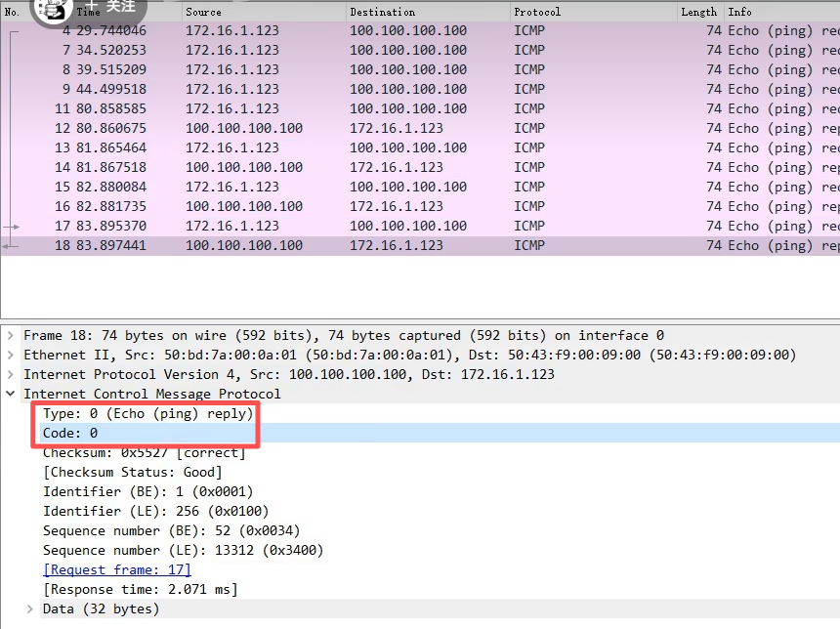Viewport: 840px width, 629px height.
Task: Select the Sequence number (BE): 52 field
Action: pyautogui.click(x=171, y=530)
